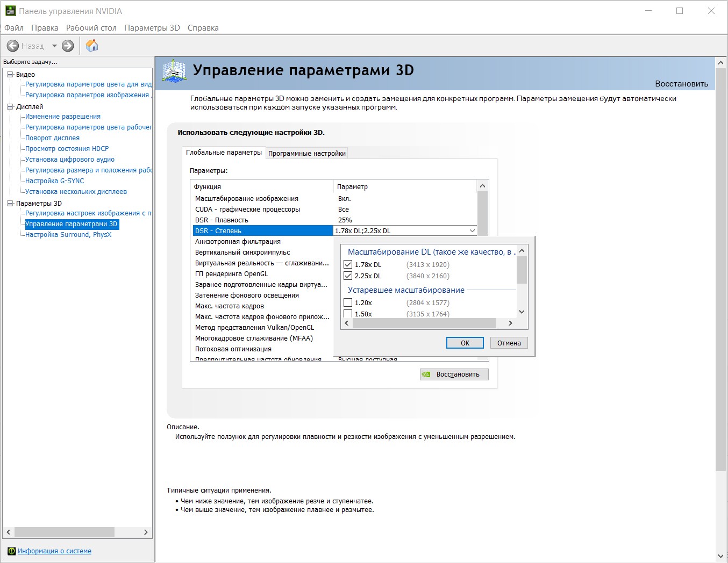The image size is (728, 563).
Task: Collapse the Видео tree node
Action: 10,75
